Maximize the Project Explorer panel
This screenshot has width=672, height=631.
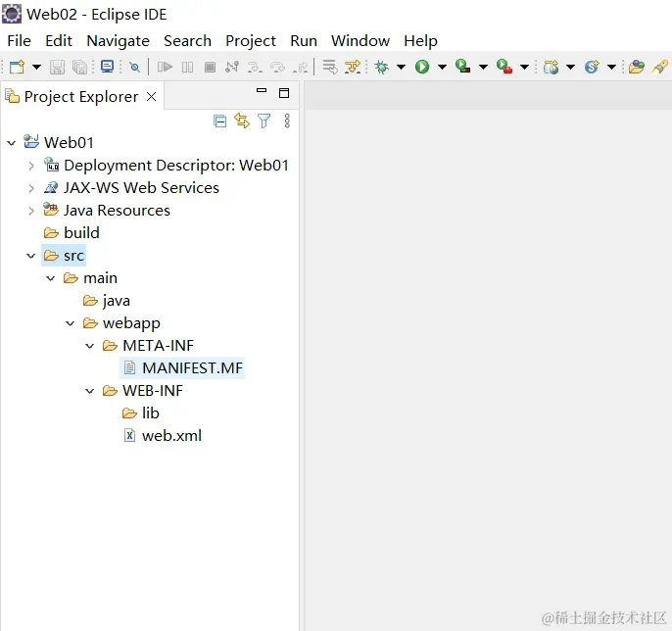pyautogui.click(x=284, y=93)
